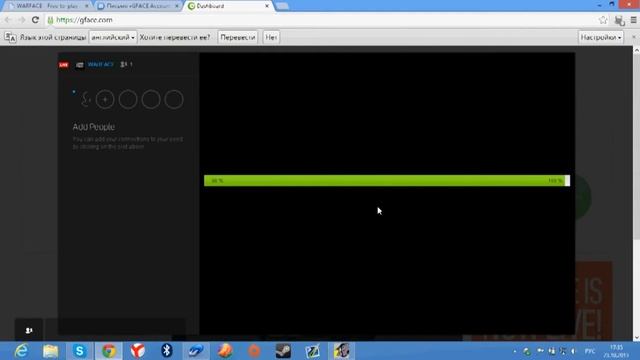Open the people icon at the panel bottom
The height and width of the screenshot is (360, 640).
(29, 330)
